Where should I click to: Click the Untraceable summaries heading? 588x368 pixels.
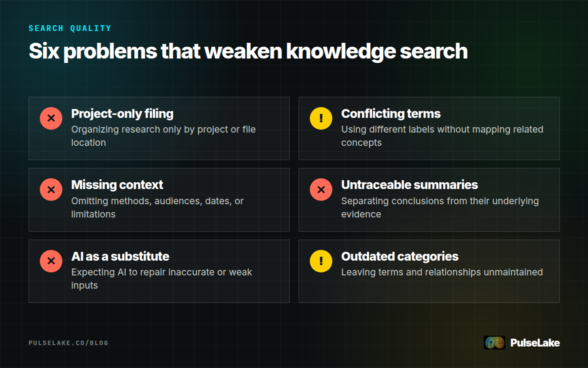click(409, 185)
